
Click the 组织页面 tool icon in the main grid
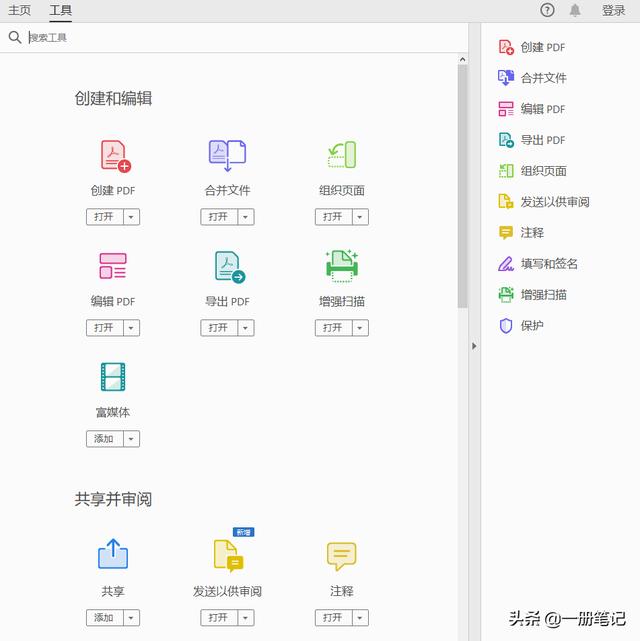[x=342, y=155]
